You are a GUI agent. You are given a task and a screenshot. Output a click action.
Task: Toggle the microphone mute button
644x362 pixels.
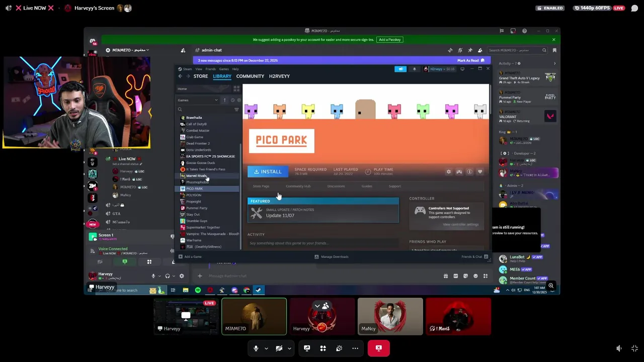[x=256, y=348]
